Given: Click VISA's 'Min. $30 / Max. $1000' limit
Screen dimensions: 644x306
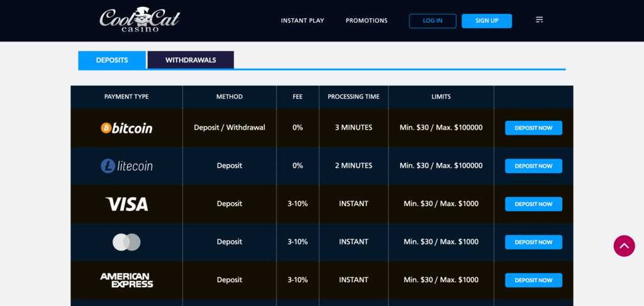Looking at the screenshot, I should pos(441,203).
